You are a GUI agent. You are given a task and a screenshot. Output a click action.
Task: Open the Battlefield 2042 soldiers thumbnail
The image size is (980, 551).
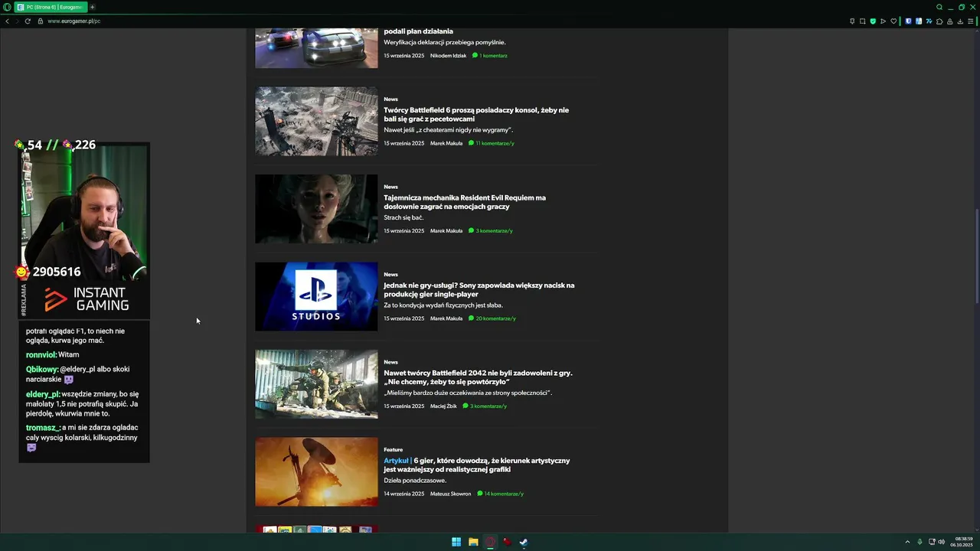[316, 384]
